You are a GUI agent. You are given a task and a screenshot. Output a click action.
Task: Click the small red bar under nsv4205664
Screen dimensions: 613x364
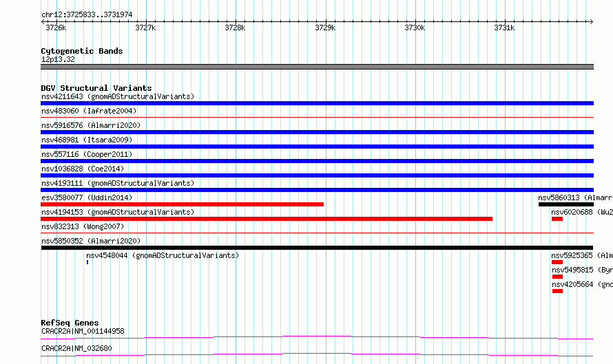[x=557, y=291]
